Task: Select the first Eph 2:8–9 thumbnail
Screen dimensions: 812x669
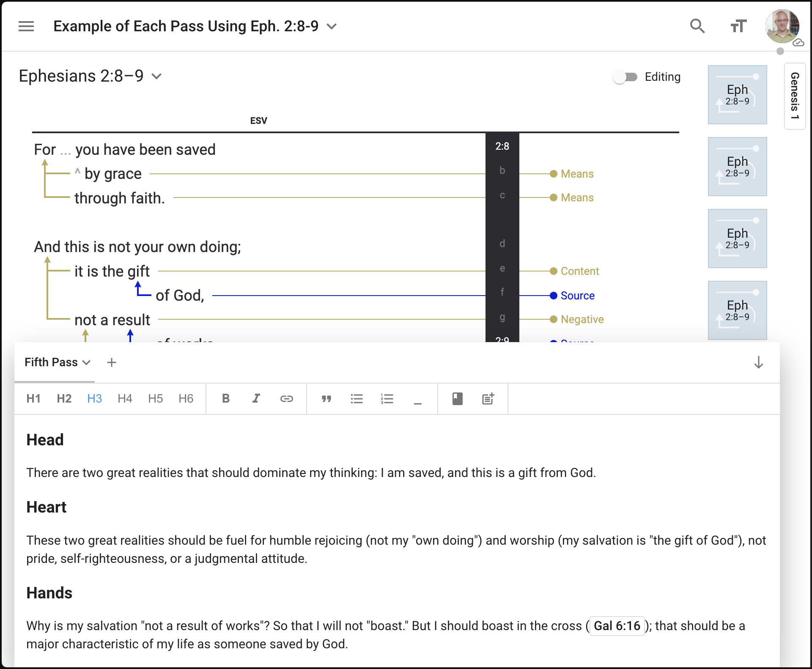Action: pyautogui.click(x=737, y=95)
